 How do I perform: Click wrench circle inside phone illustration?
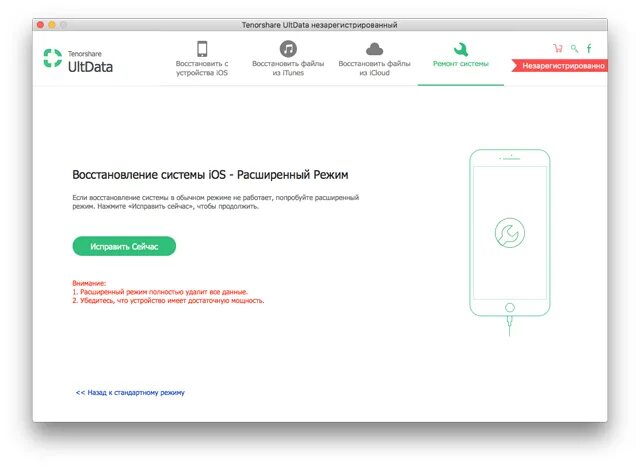(510, 233)
